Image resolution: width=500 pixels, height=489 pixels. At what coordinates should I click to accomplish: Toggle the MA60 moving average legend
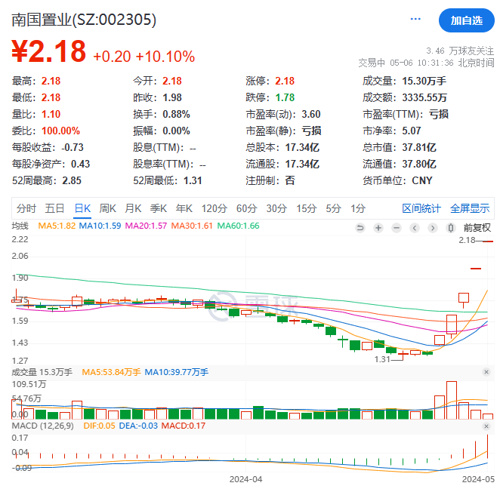click(x=238, y=226)
